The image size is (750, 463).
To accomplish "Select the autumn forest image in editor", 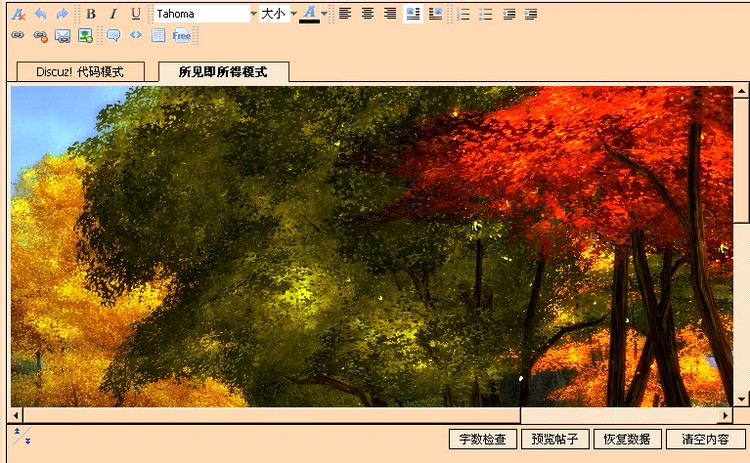I will (372, 246).
